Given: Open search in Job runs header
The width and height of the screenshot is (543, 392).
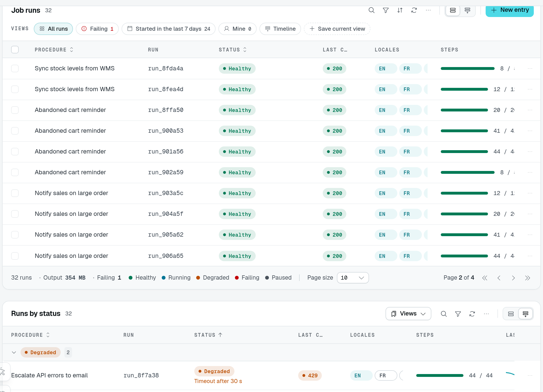Looking at the screenshot, I should [371, 10].
